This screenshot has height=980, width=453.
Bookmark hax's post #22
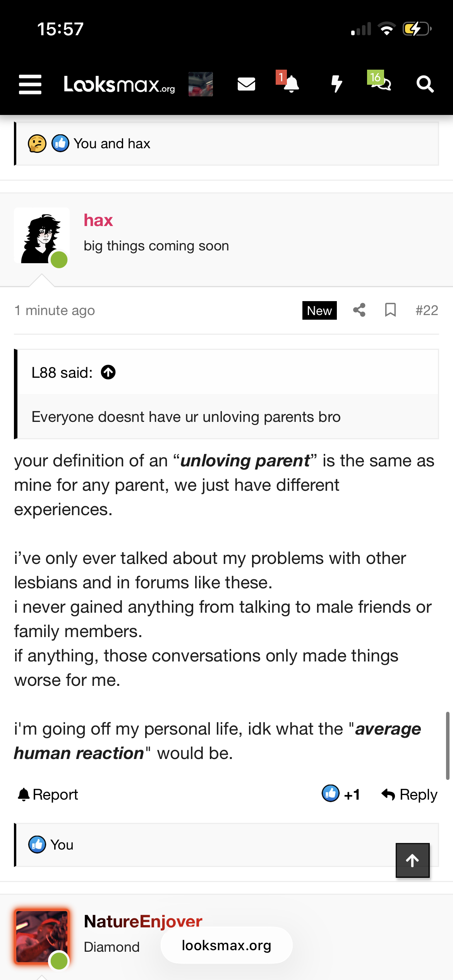click(x=390, y=310)
